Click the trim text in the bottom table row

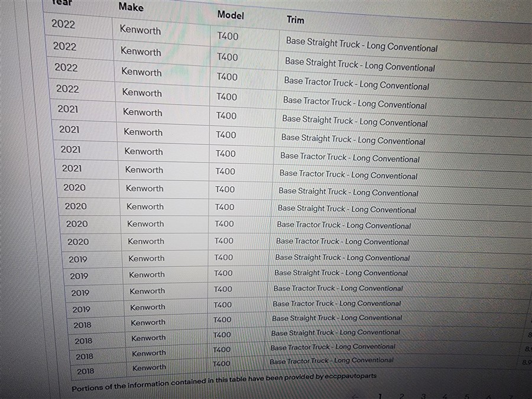point(332,361)
